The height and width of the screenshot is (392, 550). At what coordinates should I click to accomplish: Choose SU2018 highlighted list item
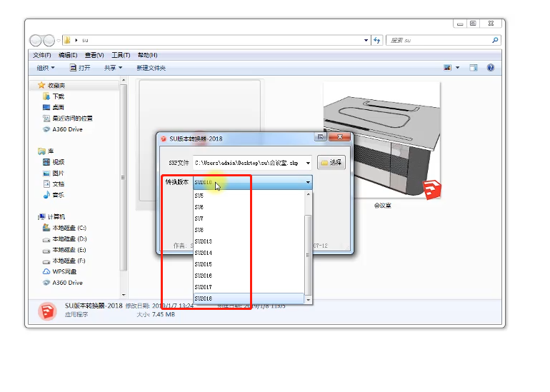[249, 298]
